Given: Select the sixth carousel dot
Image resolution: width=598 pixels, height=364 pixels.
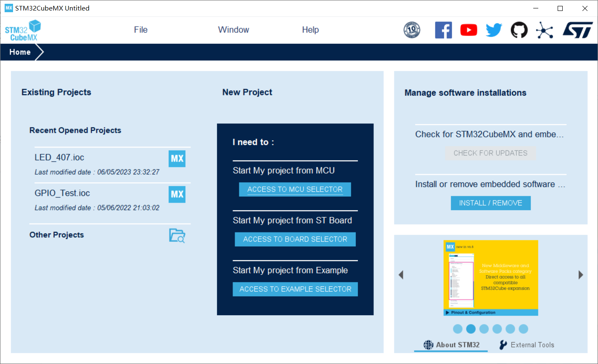Looking at the screenshot, I should [x=523, y=329].
